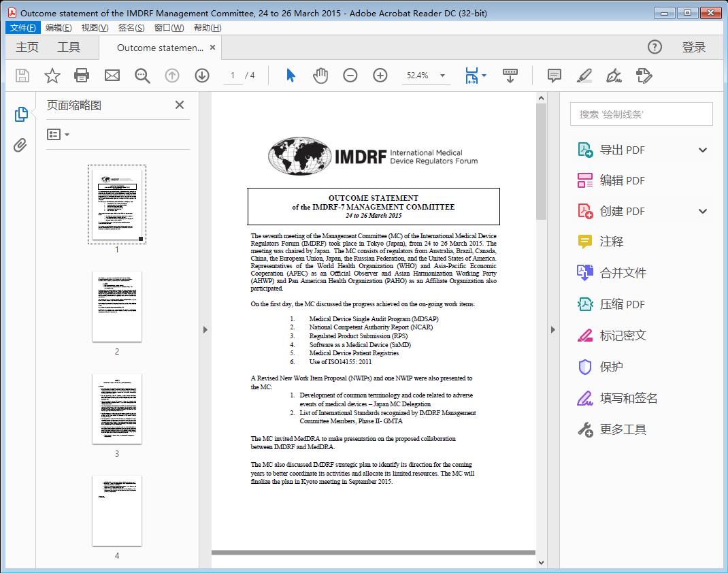Image resolution: width=728 pixels, height=573 pixels.
Task: Click the scroll down read mode icon
Action: coord(510,76)
